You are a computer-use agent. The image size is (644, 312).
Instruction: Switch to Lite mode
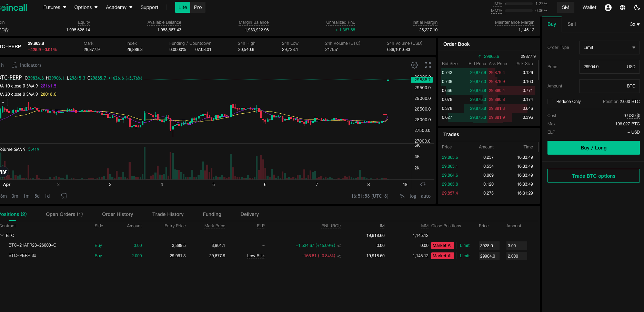tap(183, 7)
